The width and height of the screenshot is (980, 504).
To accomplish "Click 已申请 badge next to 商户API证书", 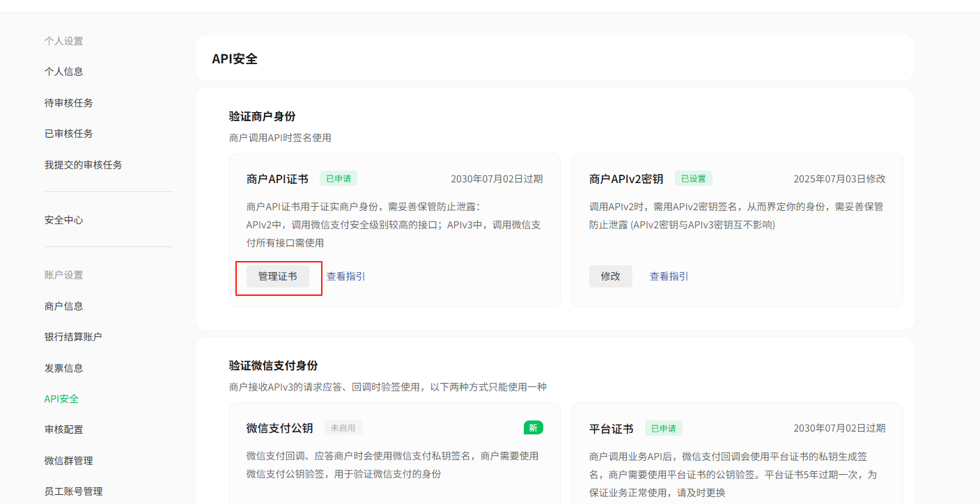I will (338, 178).
